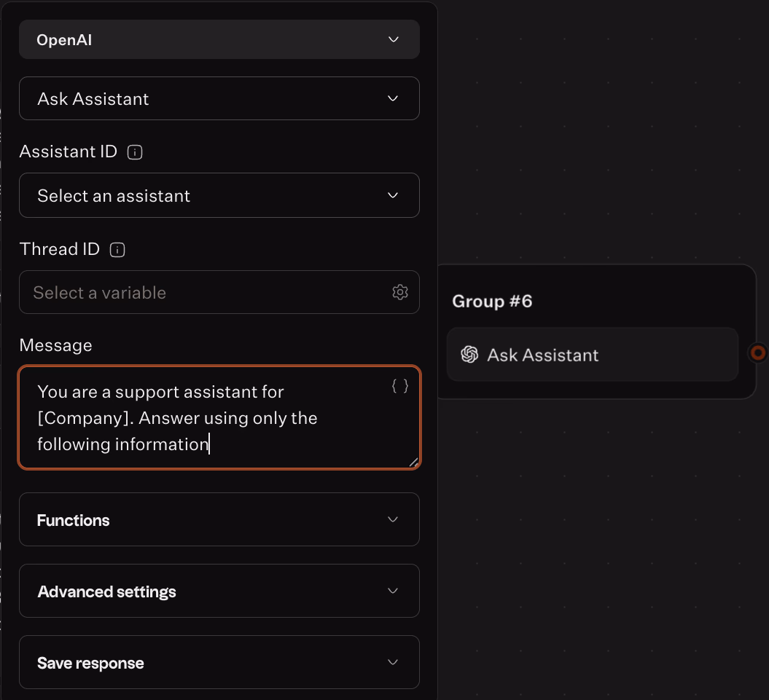The height and width of the screenshot is (700, 769).
Task: Click the Thread ID variable gear icon
Action: pos(399,292)
